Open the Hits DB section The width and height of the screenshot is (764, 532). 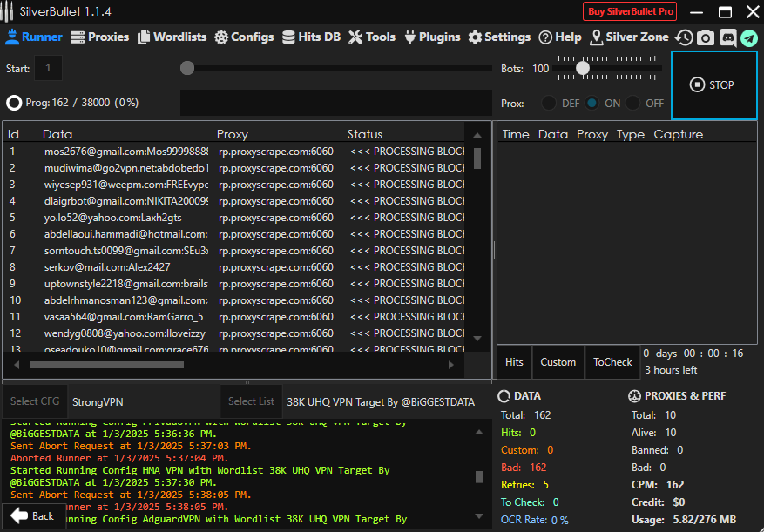[311, 37]
